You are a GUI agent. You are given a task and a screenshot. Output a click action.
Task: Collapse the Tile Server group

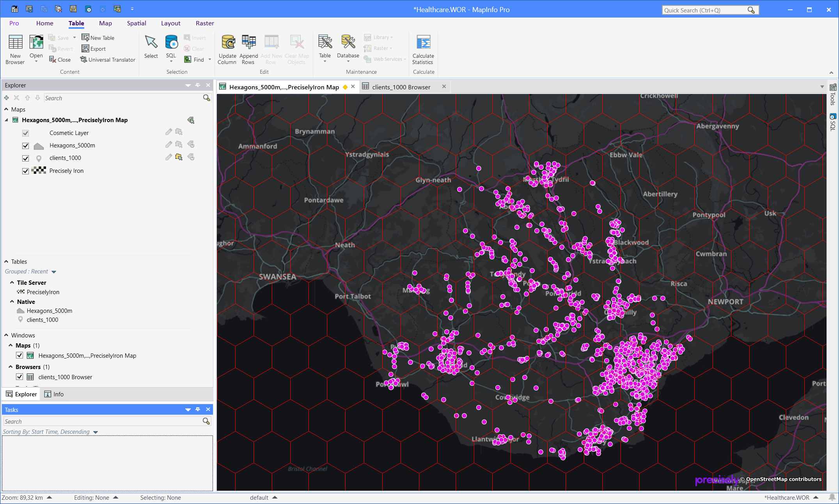click(12, 282)
